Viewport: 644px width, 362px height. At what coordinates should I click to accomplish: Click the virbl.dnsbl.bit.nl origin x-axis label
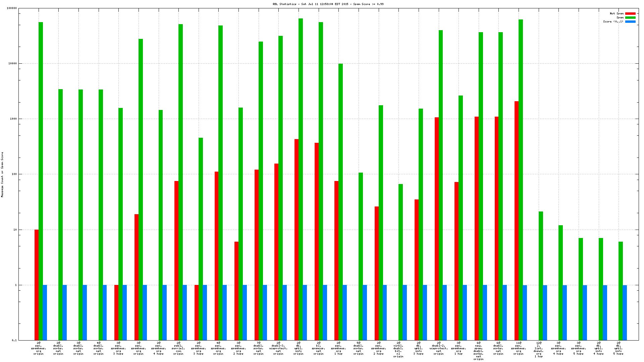(x=398, y=350)
